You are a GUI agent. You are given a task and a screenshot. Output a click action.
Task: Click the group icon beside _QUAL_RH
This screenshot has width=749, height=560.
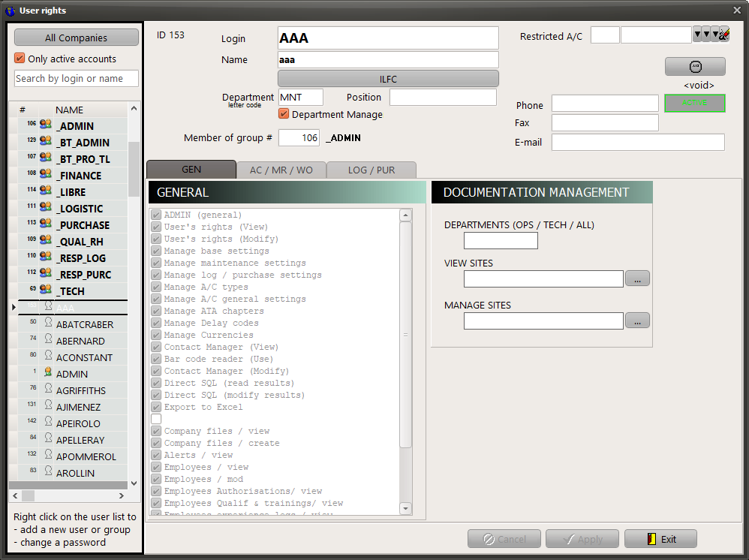pyautogui.click(x=45, y=240)
